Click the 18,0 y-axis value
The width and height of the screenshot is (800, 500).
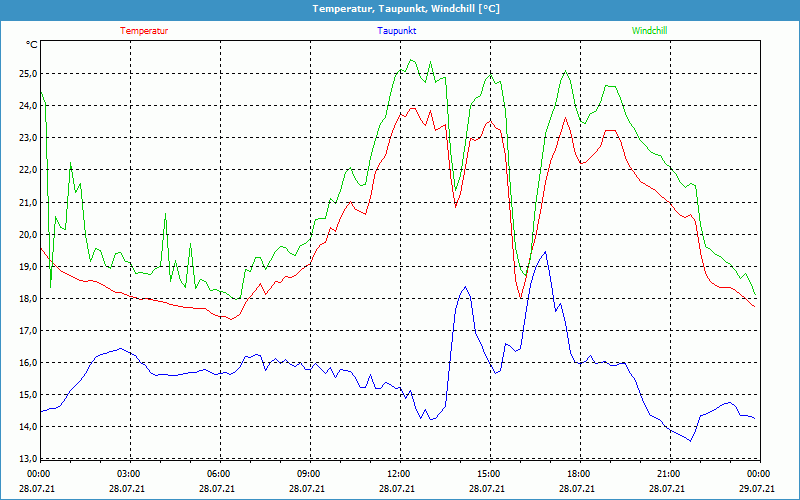(x=29, y=298)
